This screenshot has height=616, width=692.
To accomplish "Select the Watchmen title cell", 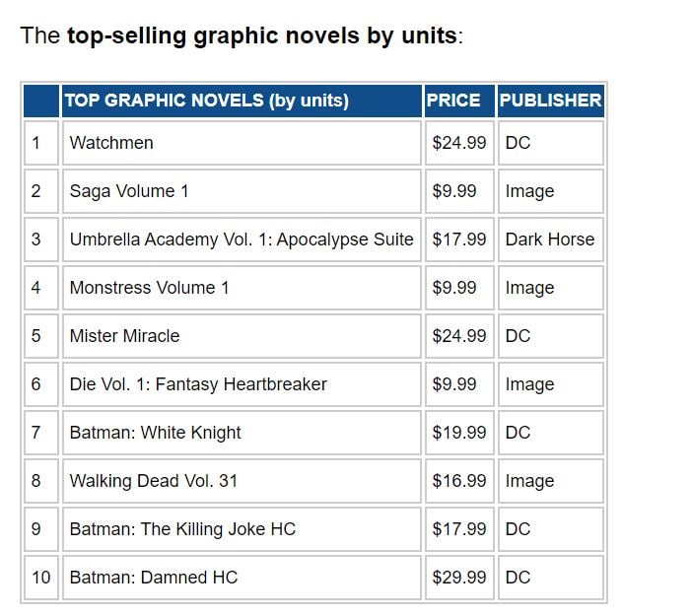I will click(x=111, y=143).
